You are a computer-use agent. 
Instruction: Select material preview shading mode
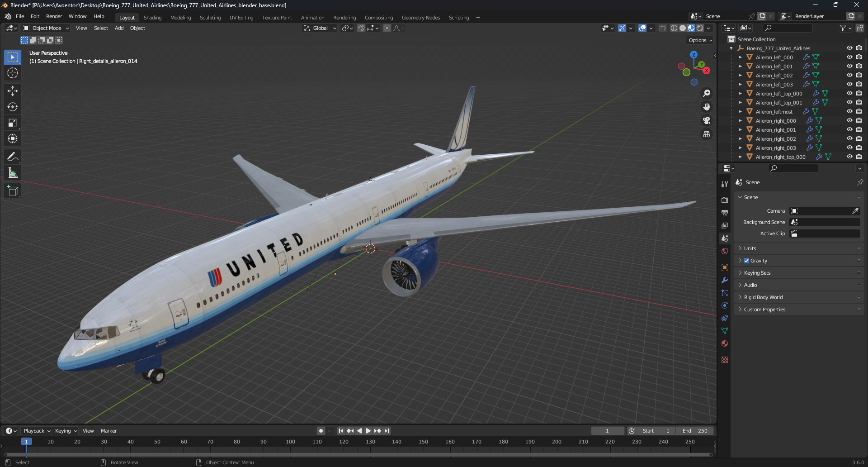coord(691,28)
